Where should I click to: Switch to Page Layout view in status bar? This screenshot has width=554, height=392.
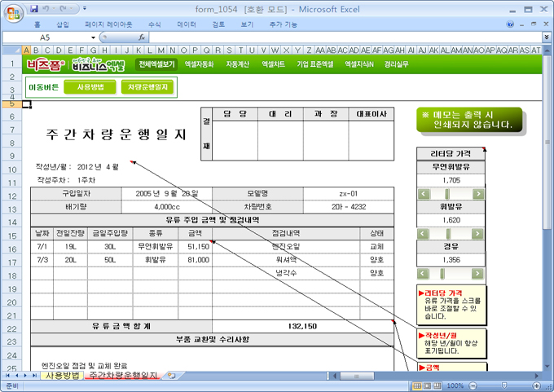click(427, 385)
